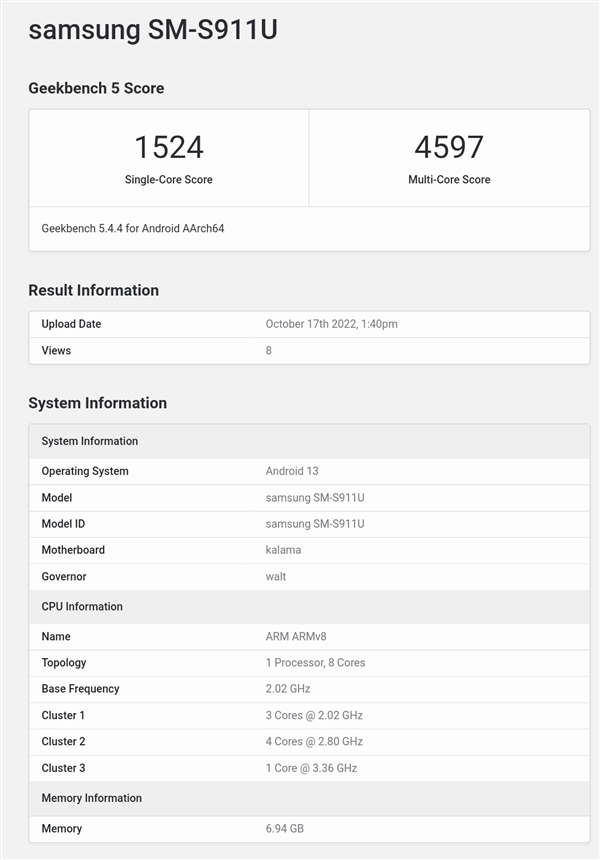The height and width of the screenshot is (860, 600).
Task: Click the Governor value walt
Action: pos(276,576)
